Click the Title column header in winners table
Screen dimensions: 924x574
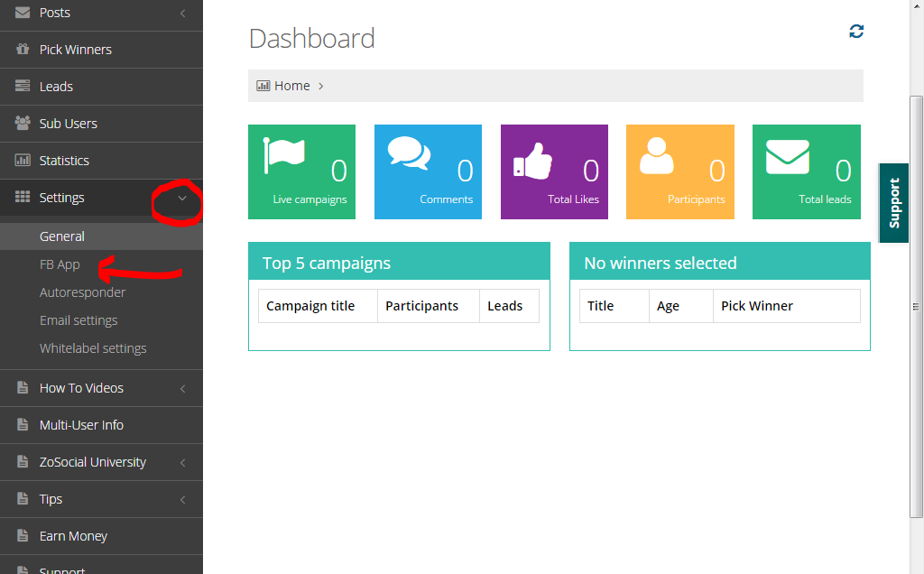point(614,306)
